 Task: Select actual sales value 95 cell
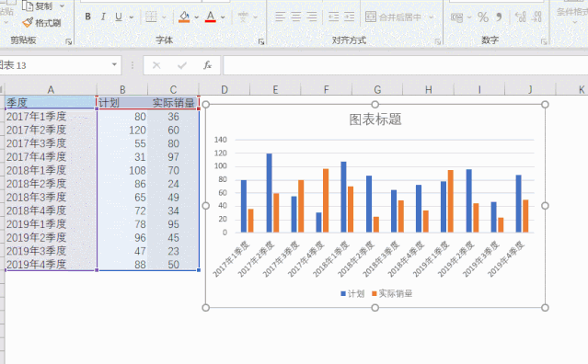pos(173,224)
